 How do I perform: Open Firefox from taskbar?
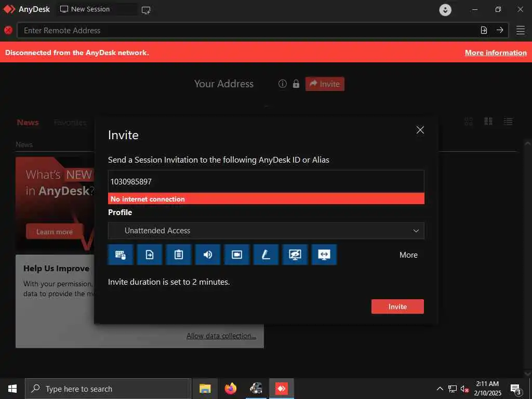tap(231, 389)
